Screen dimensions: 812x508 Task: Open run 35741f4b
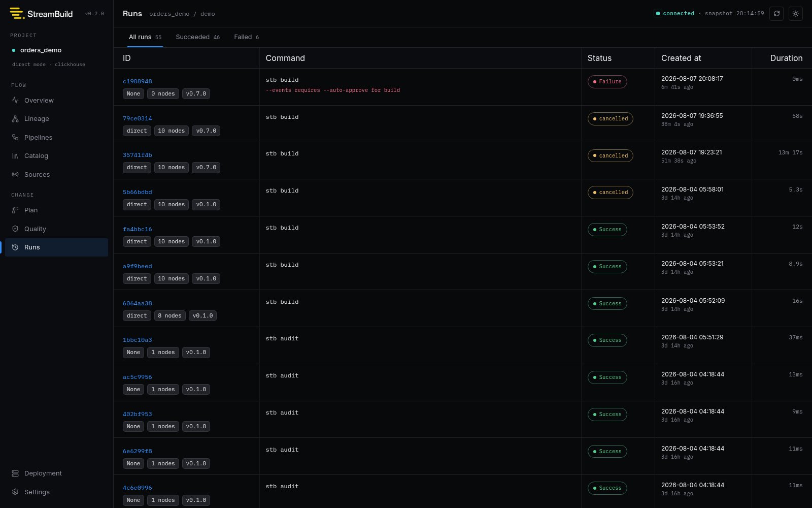(138, 155)
